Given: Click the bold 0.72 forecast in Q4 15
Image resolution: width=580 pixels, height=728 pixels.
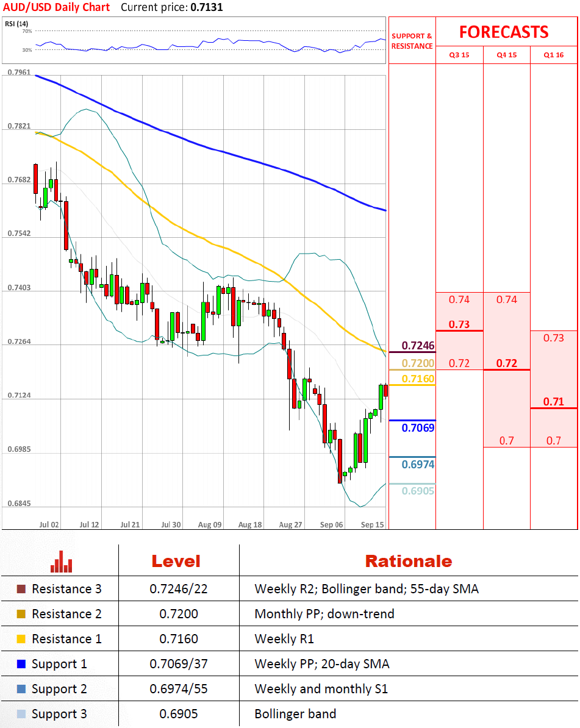Looking at the screenshot, I should pos(507,363).
